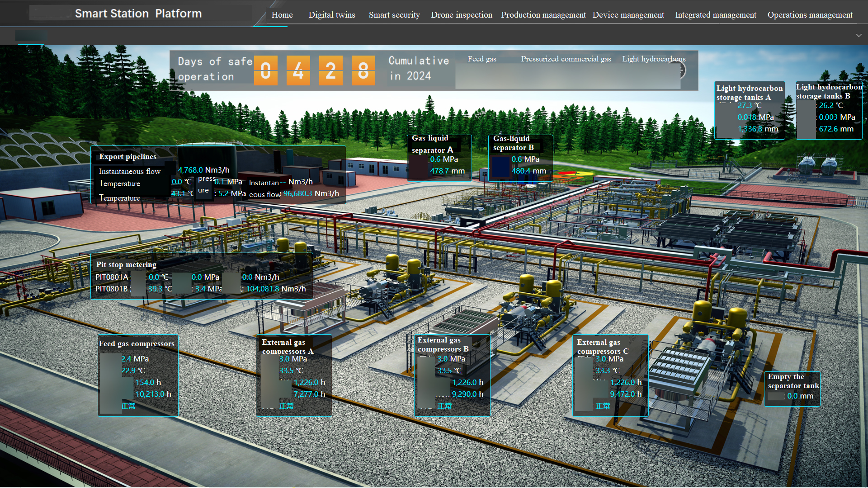The image size is (868, 488).
Task: Open the Home tab
Action: [x=282, y=15]
